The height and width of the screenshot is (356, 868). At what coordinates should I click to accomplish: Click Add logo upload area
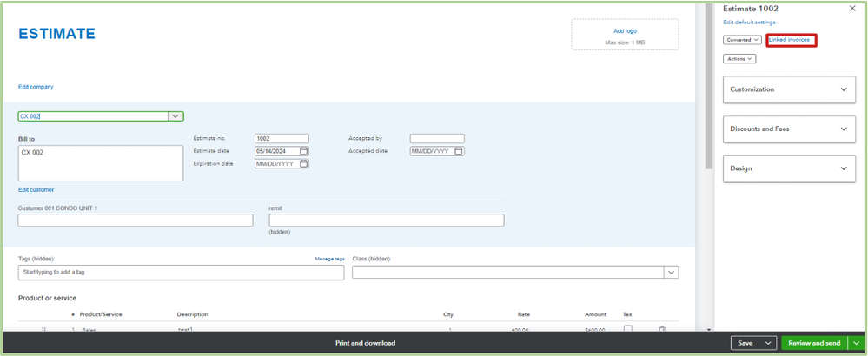625,35
